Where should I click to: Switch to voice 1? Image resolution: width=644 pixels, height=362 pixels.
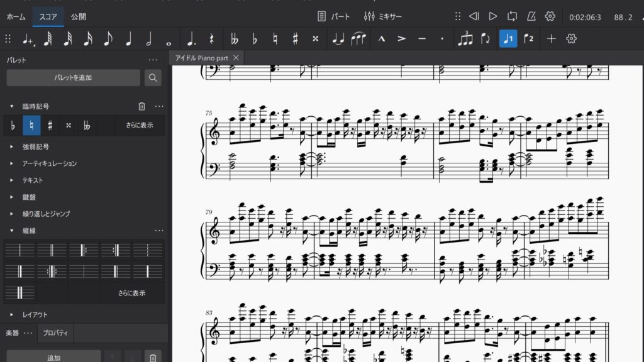508,38
